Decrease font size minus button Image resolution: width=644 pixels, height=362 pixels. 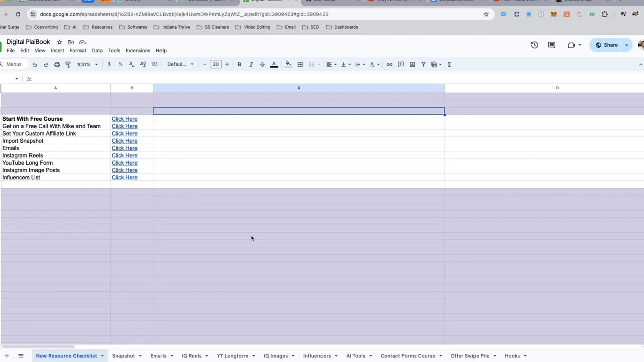[x=204, y=64]
